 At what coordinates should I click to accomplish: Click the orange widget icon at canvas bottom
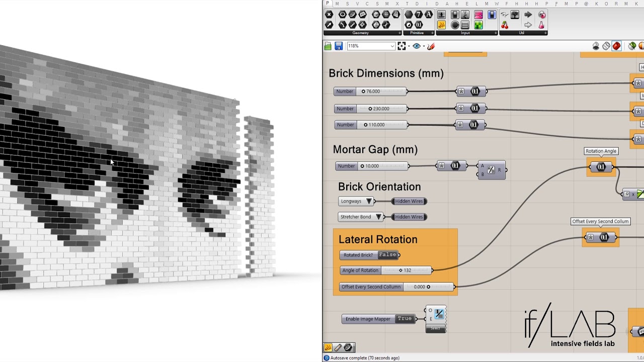[x=328, y=347]
